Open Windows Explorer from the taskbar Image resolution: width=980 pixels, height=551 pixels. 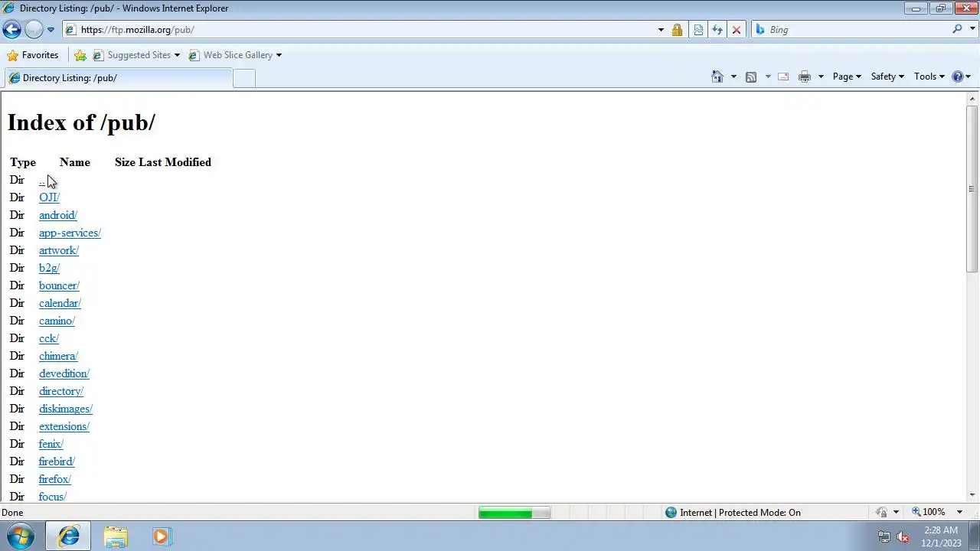[116, 536]
